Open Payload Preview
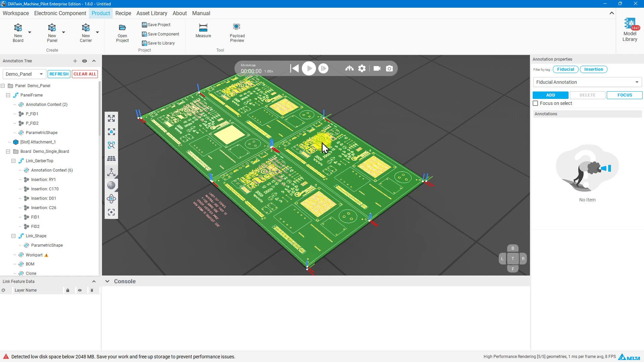The width and height of the screenshot is (644, 362). (237, 33)
